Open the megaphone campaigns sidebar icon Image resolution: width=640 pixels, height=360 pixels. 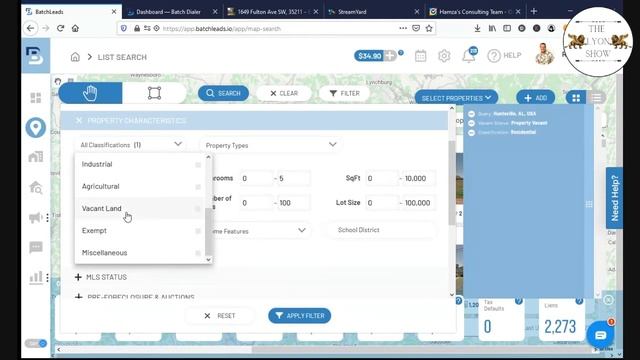[x=36, y=218]
